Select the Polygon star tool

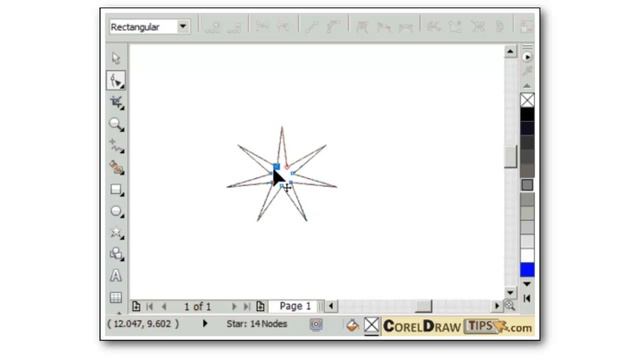[x=116, y=233]
